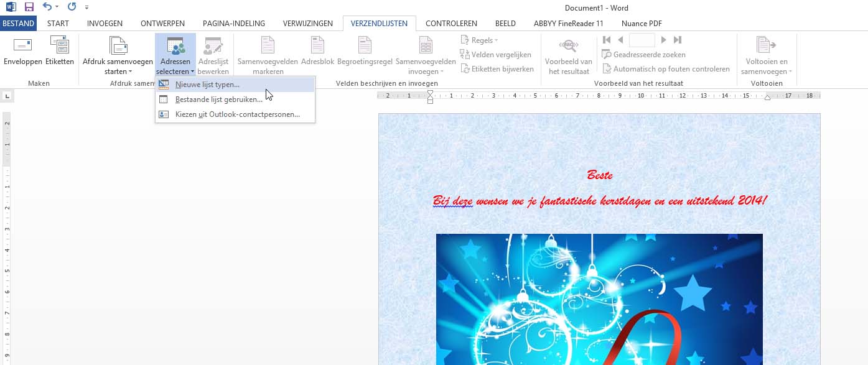
Task: Choose Kiezen uit Outlook-contactpersonen... menu item
Action: coord(235,114)
